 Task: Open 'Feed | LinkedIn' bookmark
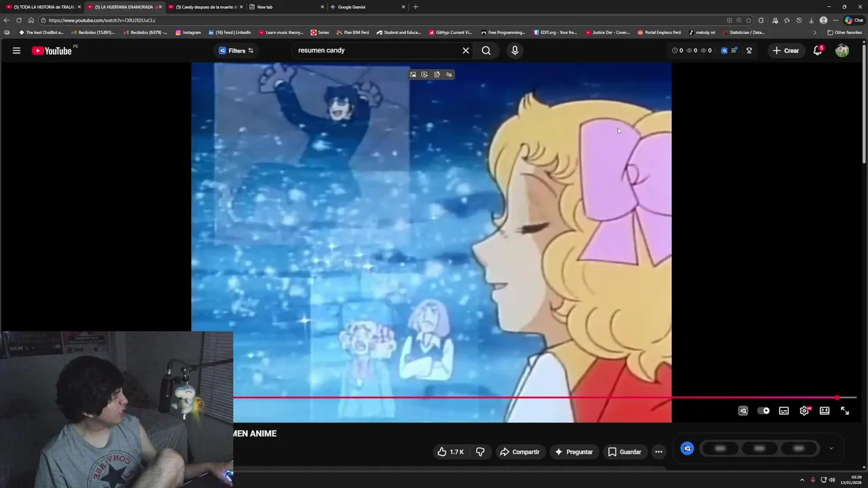click(230, 33)
